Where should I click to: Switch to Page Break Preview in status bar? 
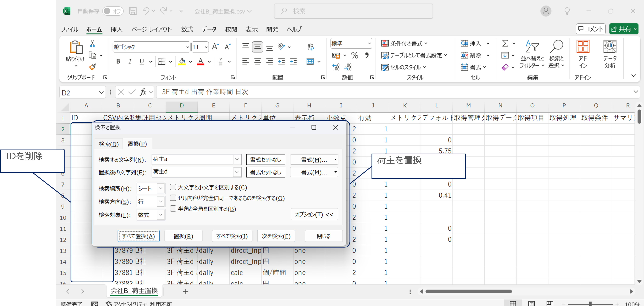point(550,303)
